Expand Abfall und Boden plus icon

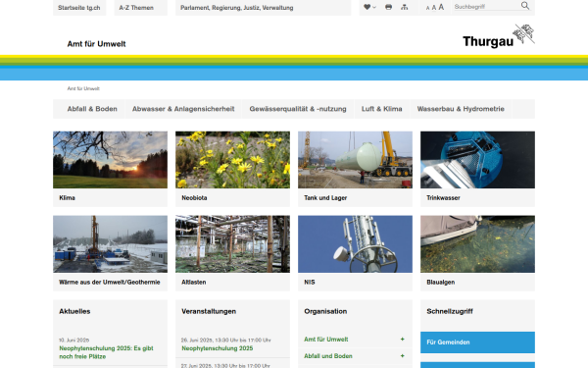pyautogui.click(x=403, y=355)
